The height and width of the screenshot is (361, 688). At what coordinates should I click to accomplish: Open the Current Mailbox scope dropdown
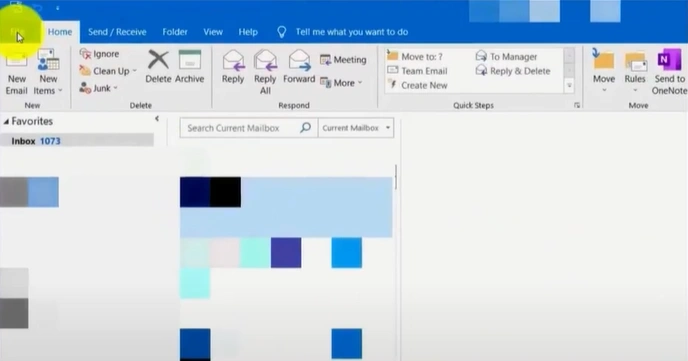[356, 128]
